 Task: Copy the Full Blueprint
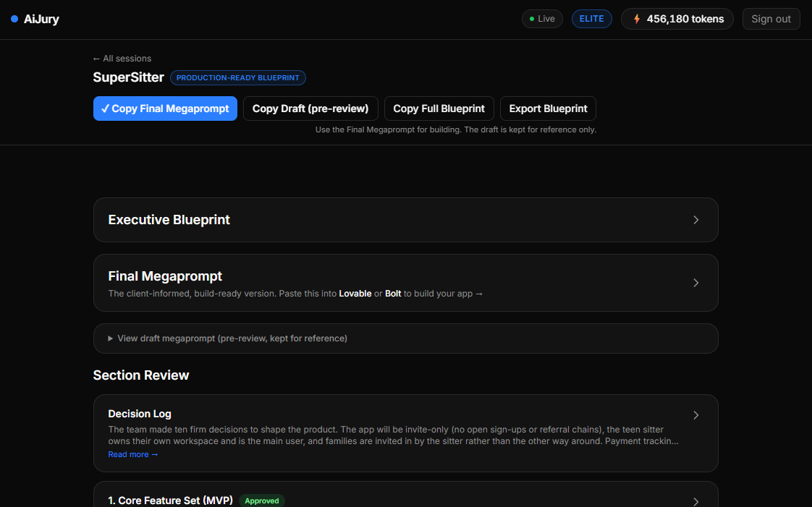tap(439, 108)
